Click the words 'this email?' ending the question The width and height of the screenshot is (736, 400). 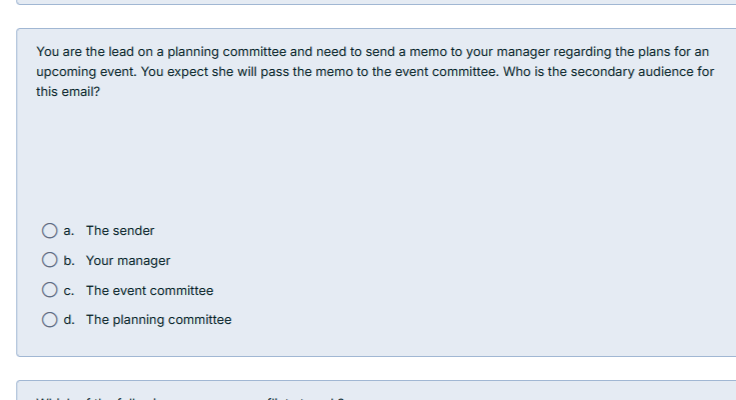(x=68, y=95)
